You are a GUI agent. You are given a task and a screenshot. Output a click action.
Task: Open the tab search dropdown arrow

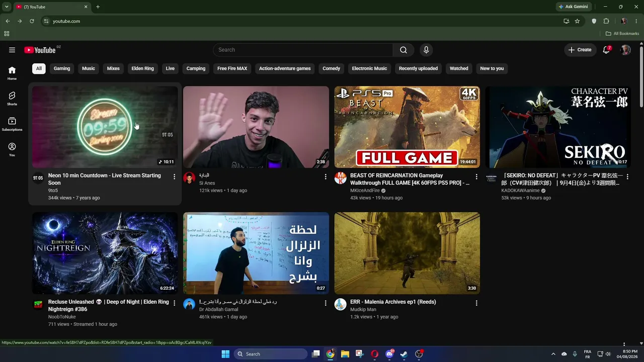pos(7,7)
